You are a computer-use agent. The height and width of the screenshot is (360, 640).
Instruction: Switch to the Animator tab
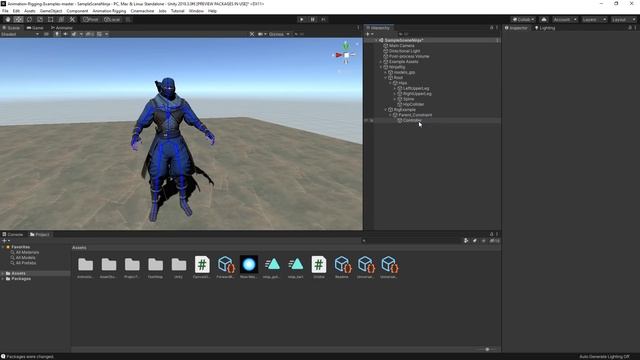(62, 28)
